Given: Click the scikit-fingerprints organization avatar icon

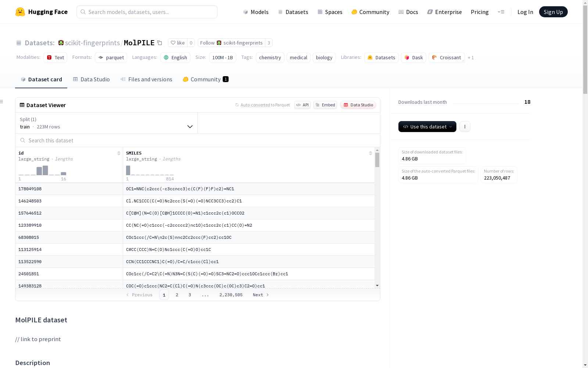Looking at the screenshot, I should tap(61, 43).
